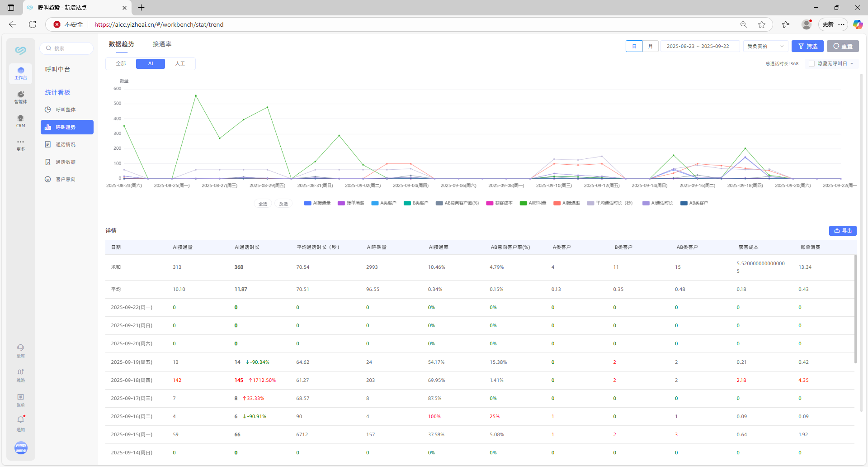Click the 更多 three-dots sidebar icon
This screenshot has height=467, width=868.
[20, 145]
